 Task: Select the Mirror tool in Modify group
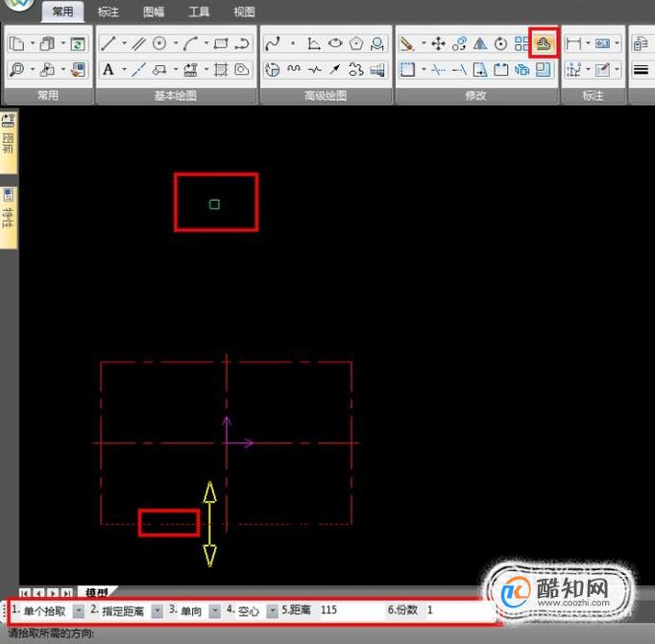pos(480,43)
